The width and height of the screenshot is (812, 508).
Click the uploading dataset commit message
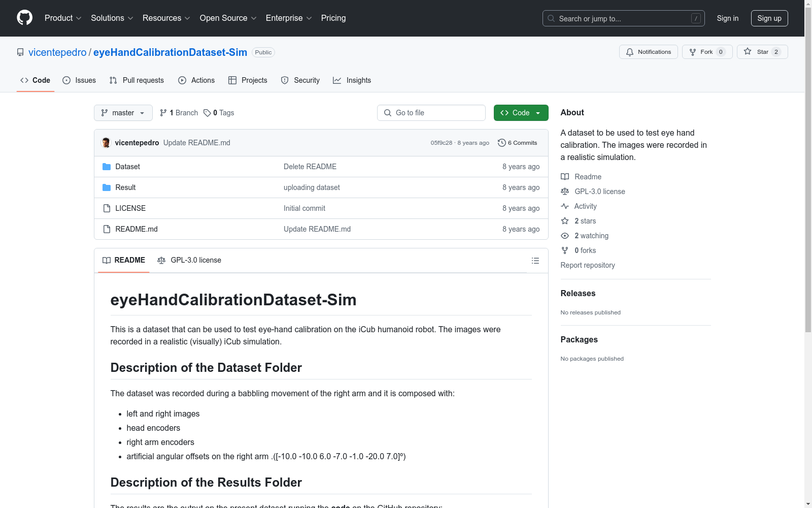312,187
